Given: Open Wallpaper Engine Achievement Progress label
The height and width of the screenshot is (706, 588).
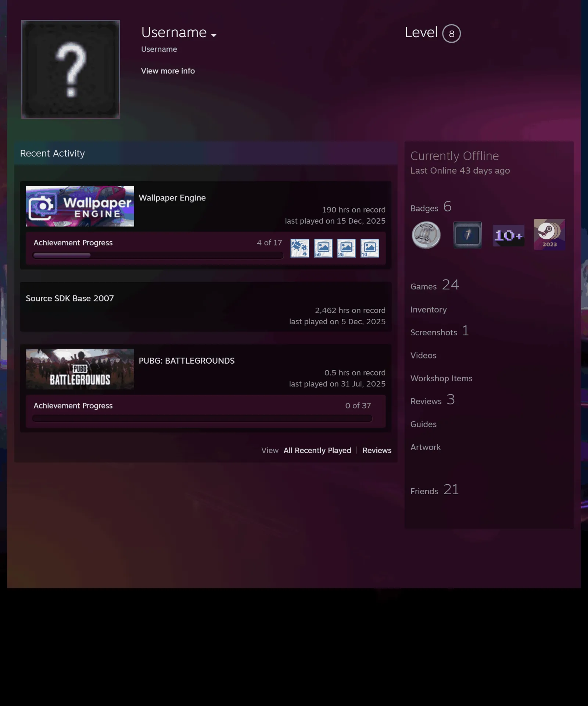Looking at the screenshot, I should [73, 243].
